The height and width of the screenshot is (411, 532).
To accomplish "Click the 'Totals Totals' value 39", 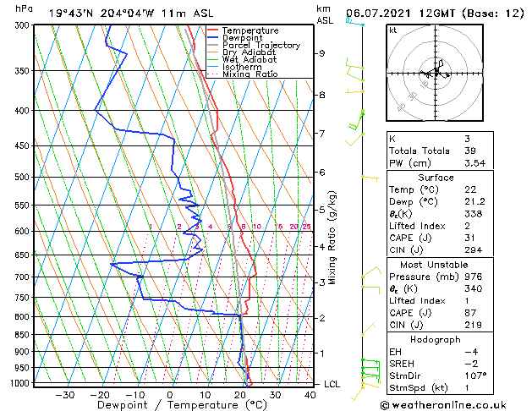I will (470, 151).
